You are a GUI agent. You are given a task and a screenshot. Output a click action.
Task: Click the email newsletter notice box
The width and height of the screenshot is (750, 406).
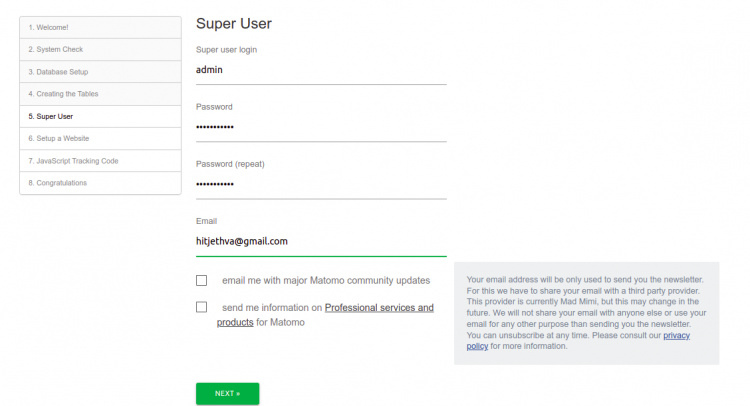tap(586, 313)
